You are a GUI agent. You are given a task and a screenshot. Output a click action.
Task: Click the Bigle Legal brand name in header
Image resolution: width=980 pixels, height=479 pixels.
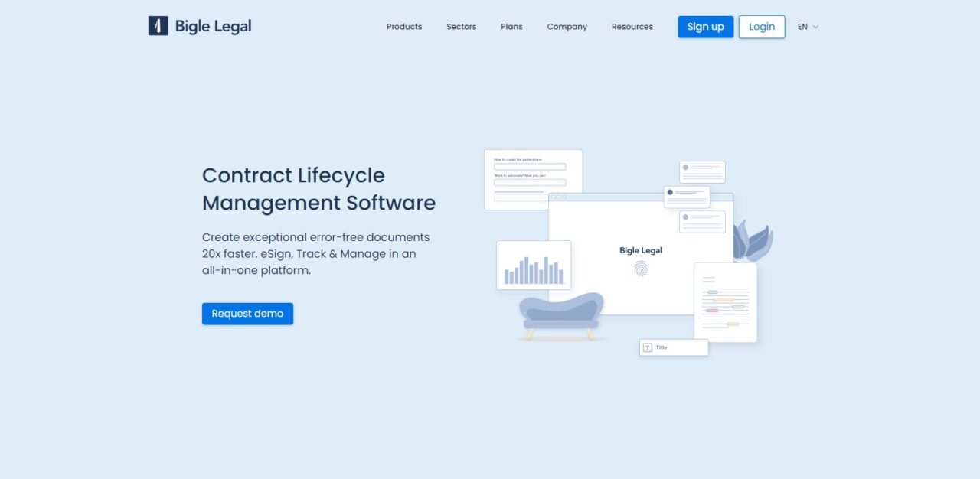coord(213,26)
